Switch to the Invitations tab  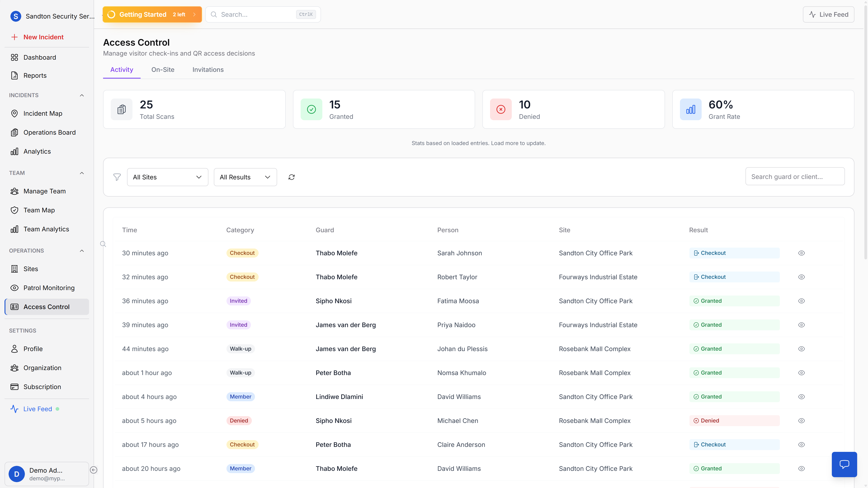tap(208, 70)
